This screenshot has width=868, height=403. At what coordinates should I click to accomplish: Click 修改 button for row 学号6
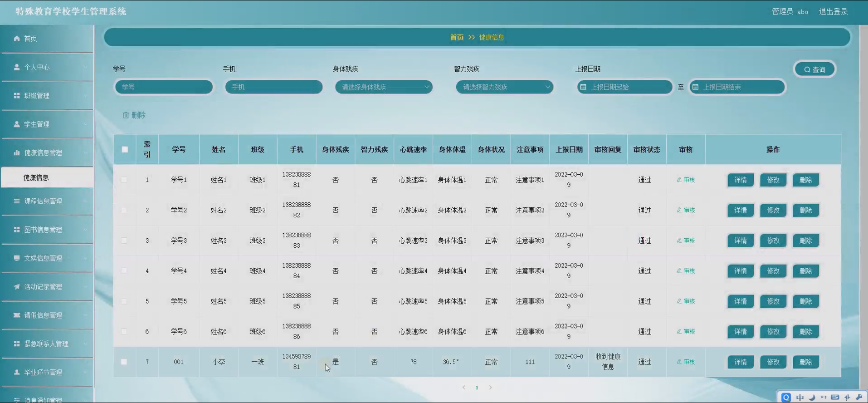click(x=773, y=332)
